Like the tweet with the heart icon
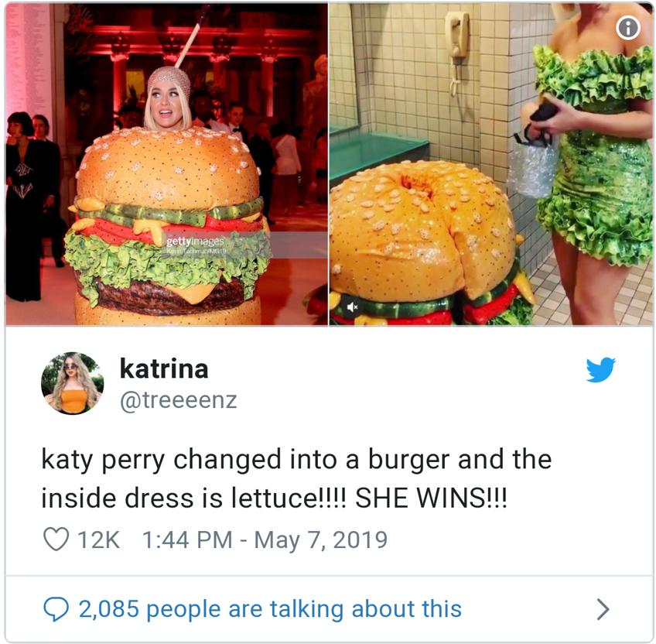Screen dimensions: 656x644 coord(56,539)
